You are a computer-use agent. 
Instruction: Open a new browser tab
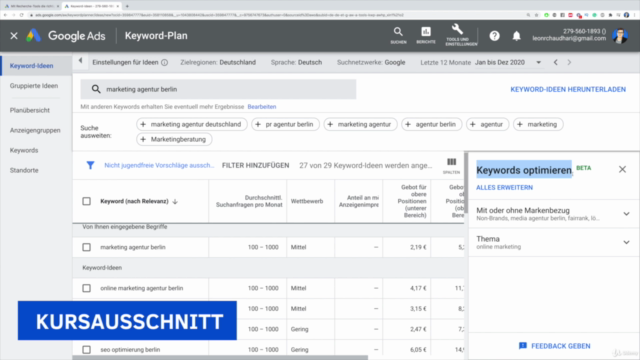[127, 6]
